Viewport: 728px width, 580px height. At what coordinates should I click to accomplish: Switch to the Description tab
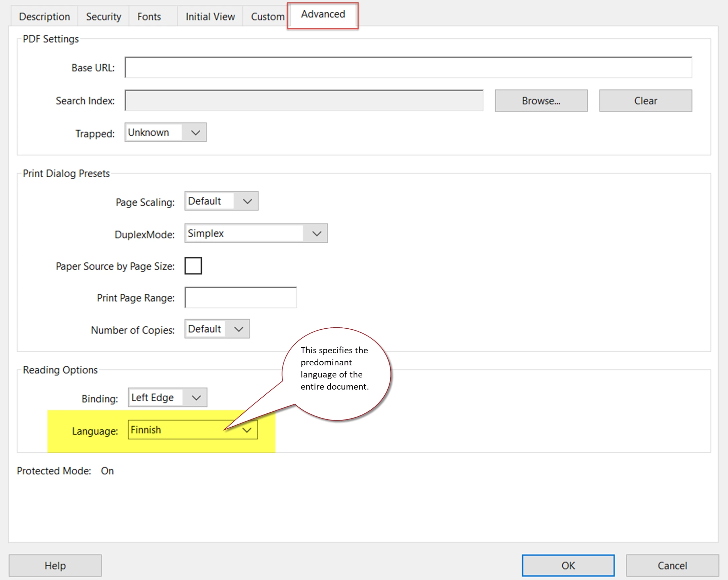44,16
